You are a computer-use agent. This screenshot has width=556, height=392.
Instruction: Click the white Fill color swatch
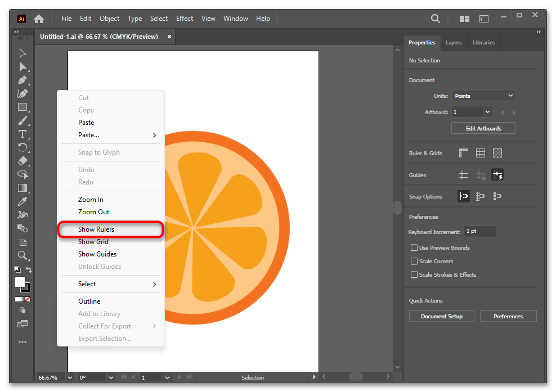(x=20, y=281)
